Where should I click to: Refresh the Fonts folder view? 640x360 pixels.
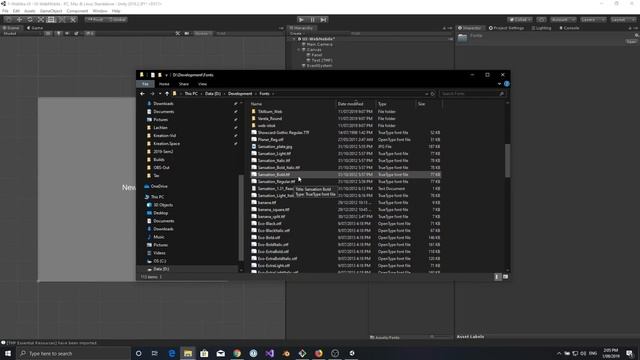433,94
